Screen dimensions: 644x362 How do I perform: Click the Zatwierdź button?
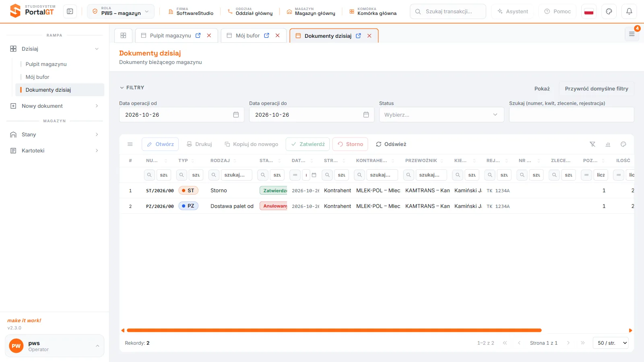coord(308,144)
